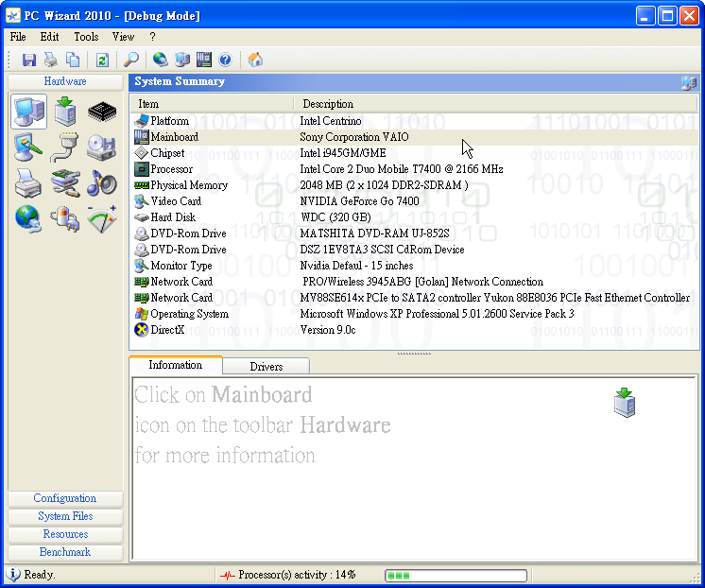Open the Tools menu
The height and width of the screenshot is (588, 705).
(x=86, y=37)
